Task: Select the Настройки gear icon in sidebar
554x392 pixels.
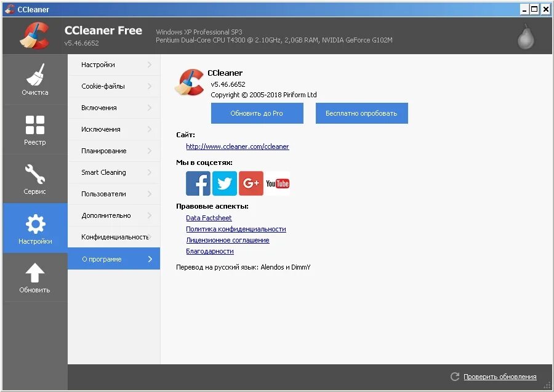Action: (x=35, y=223)
